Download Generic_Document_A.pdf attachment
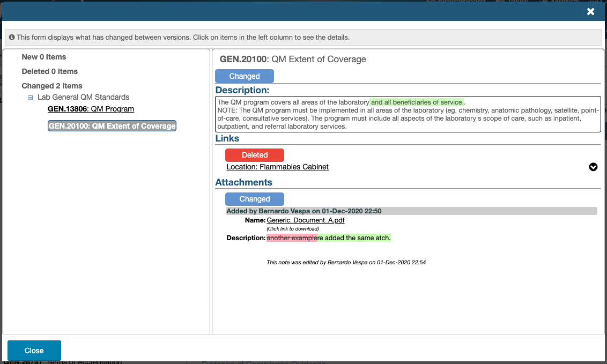This screenshot has width=607, height=364. [x=306, y=220]
